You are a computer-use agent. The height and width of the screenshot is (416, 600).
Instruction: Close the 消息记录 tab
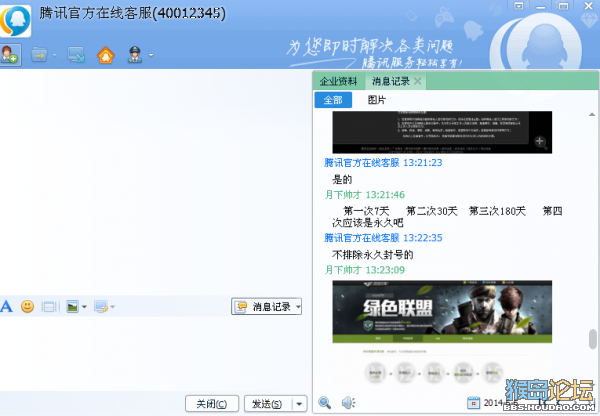418,81
